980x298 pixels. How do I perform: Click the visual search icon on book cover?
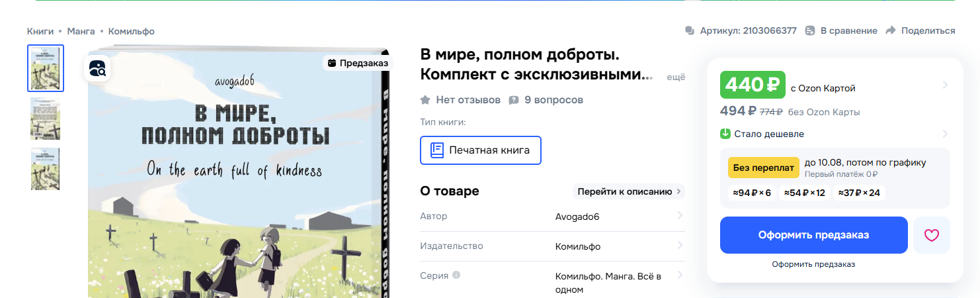(x=97, y=68)
